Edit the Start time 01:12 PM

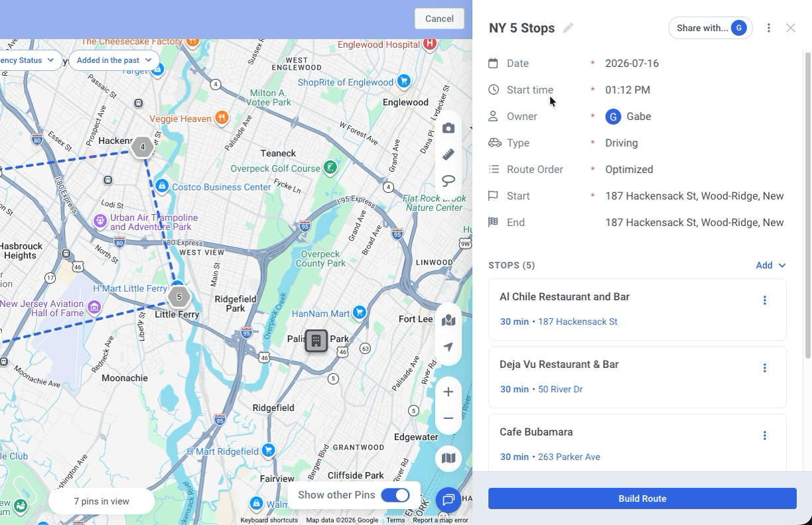(628, 90)
